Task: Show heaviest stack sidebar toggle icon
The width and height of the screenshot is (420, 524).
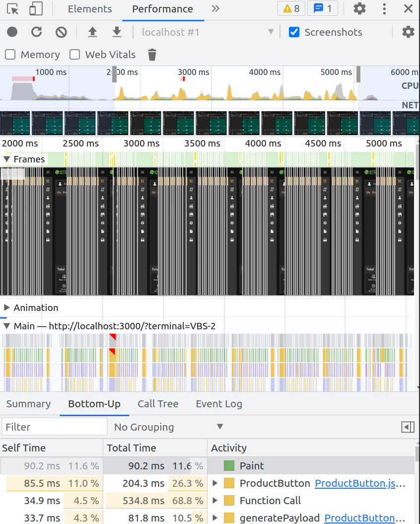Action: [x=408, y=427]
